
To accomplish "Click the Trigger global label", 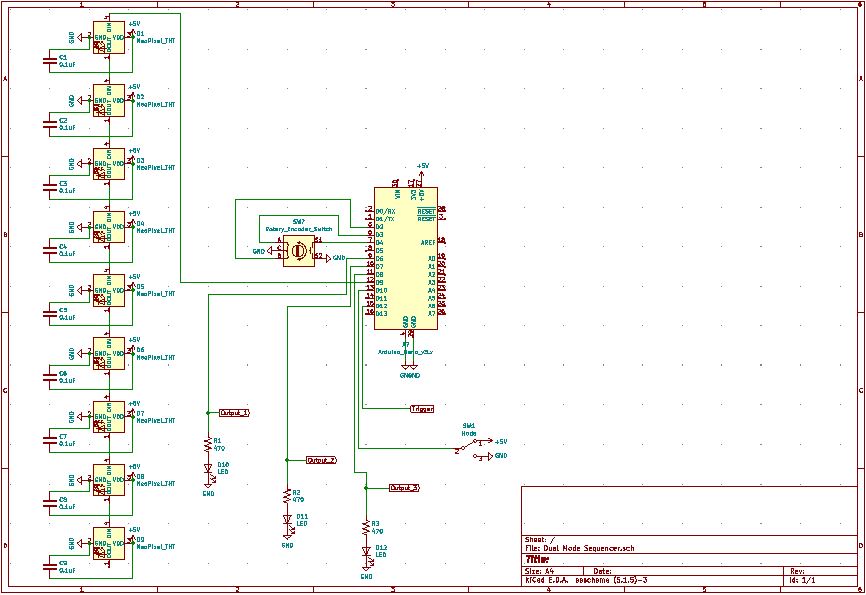I will [422, 409].
